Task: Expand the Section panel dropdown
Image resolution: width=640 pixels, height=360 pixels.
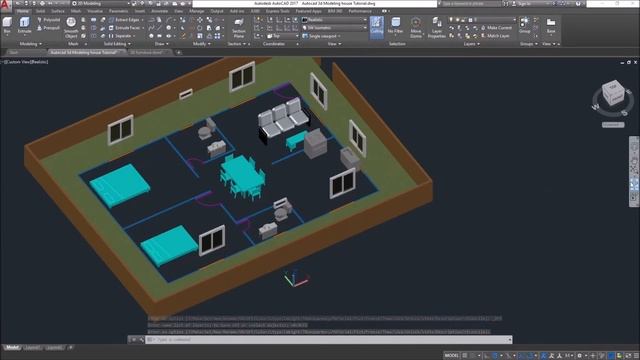Action: 237,44
